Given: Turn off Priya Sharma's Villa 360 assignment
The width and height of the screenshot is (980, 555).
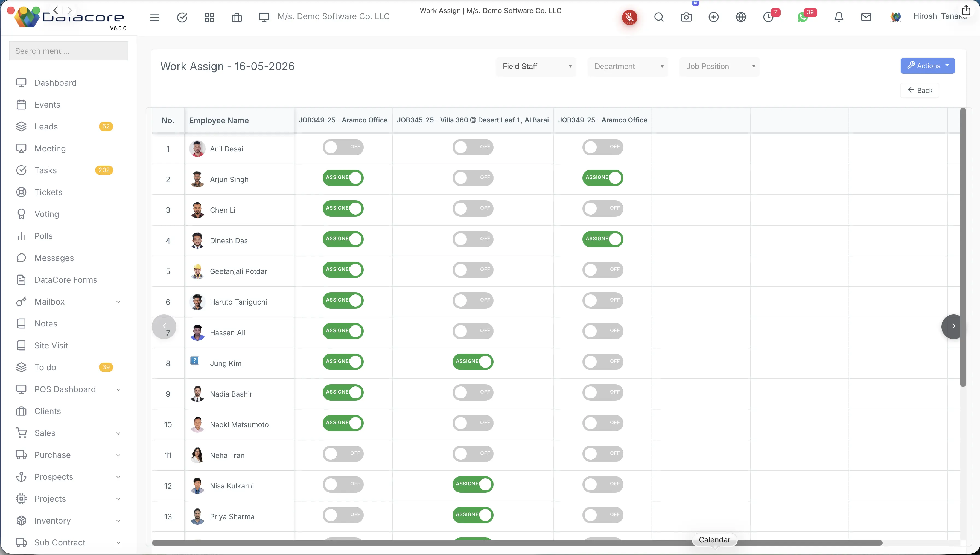Looking at the screenshot, I should [x=473, y=515].
